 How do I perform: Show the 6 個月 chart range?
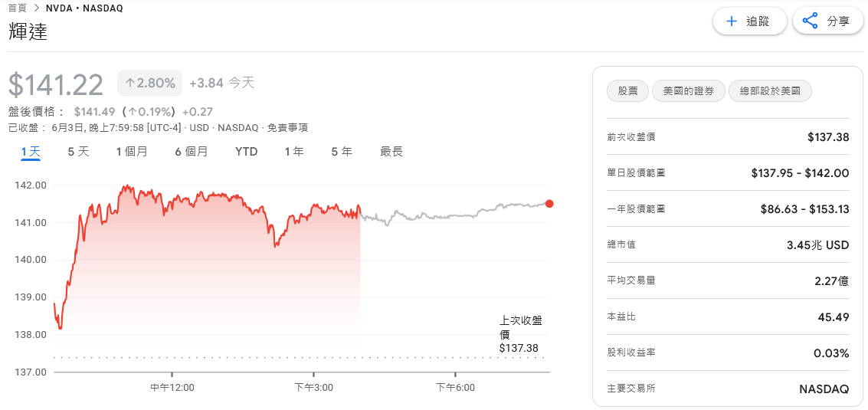191,152
